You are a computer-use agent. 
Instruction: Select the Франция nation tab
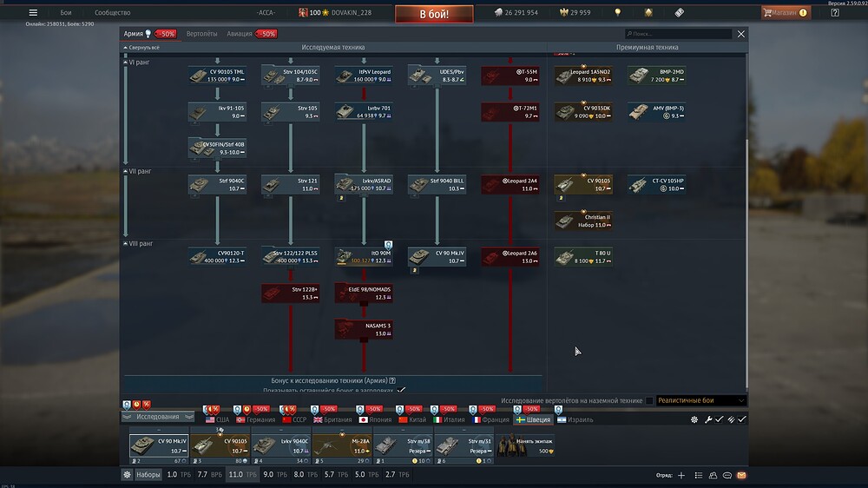[x=491, y=420]
